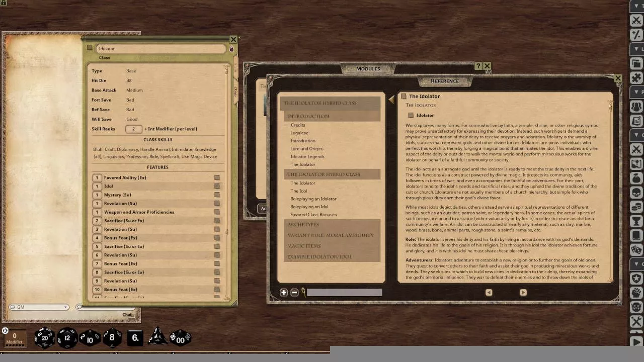Open Legalese page in Reference index
Screen dimensions: 644x362
[x=299, y=133]
